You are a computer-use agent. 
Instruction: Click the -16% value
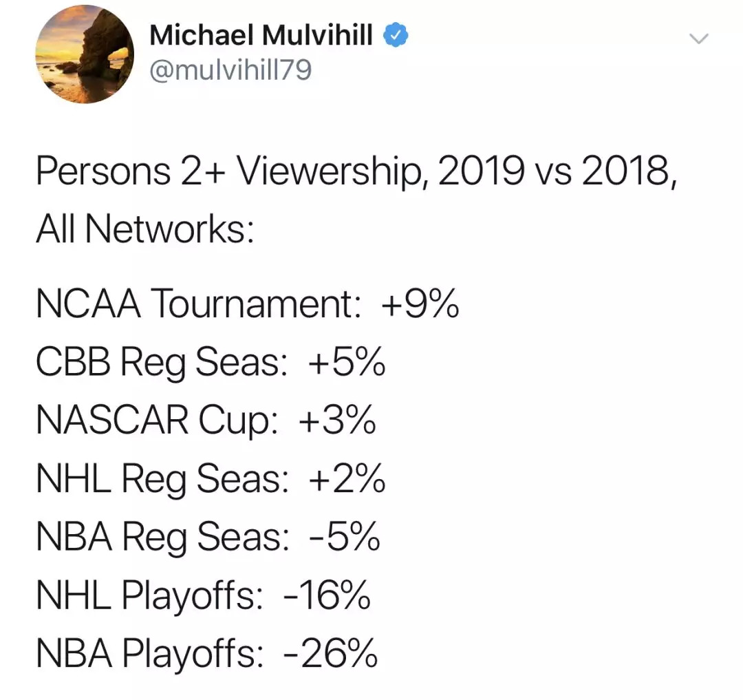(x=327, y=596)
